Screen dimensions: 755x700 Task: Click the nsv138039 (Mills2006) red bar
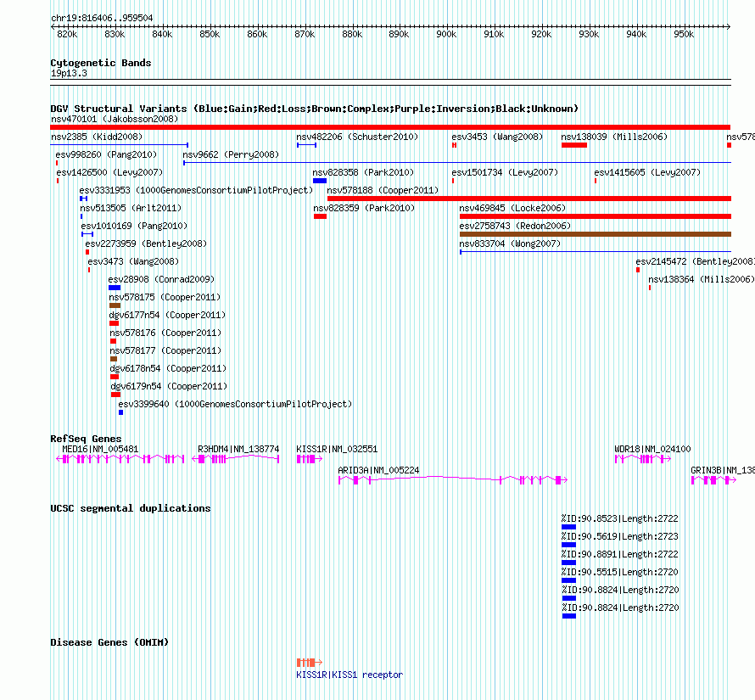[x=574, y=145]
